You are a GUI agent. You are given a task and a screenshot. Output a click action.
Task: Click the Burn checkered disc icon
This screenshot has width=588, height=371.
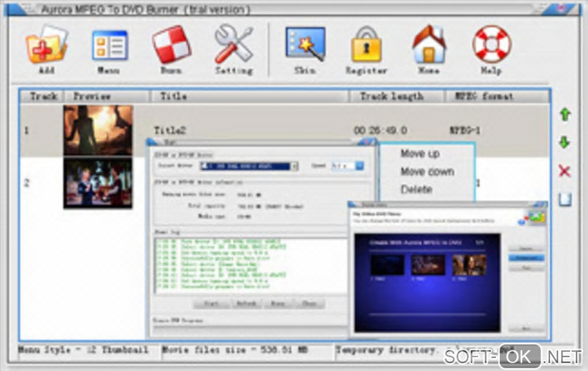coord(171,44)
